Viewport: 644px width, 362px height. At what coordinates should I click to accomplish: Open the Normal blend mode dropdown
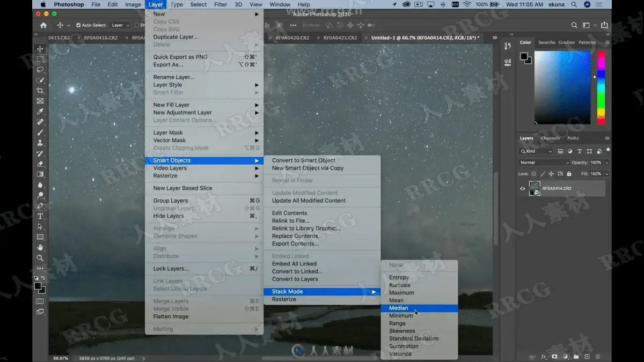click(x=544, y=162)
